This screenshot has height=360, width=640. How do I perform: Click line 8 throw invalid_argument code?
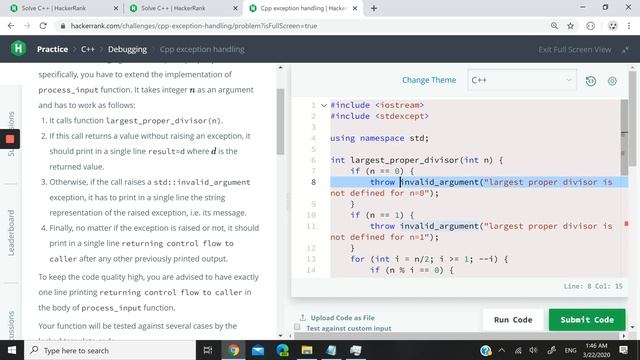click(x=479, y=182)
